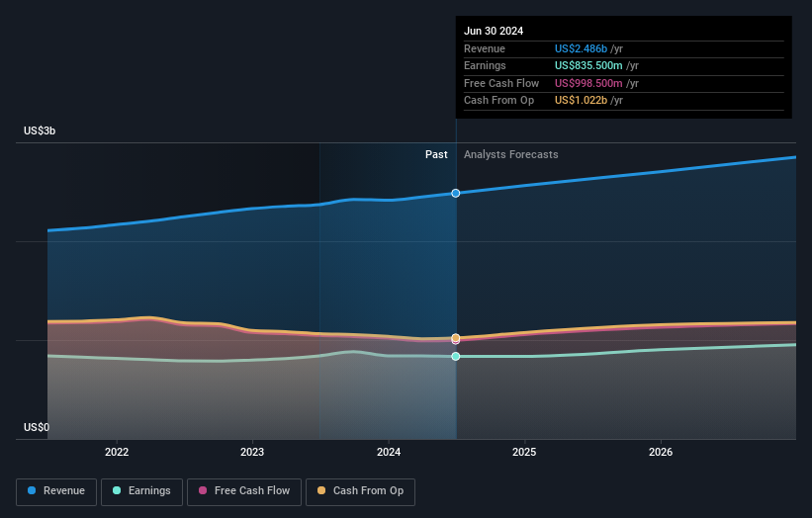Toggle the Free Cash Flow legend button
This screenshot has width=812, height=518.
click(244, 491)
